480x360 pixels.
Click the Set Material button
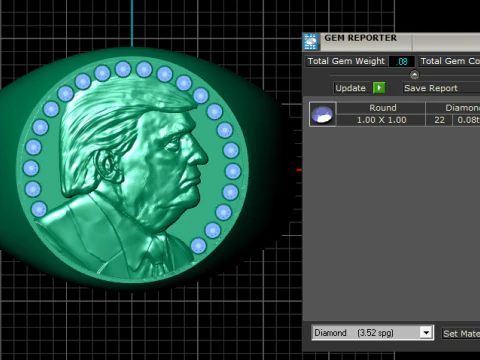[x=461, y=333]
